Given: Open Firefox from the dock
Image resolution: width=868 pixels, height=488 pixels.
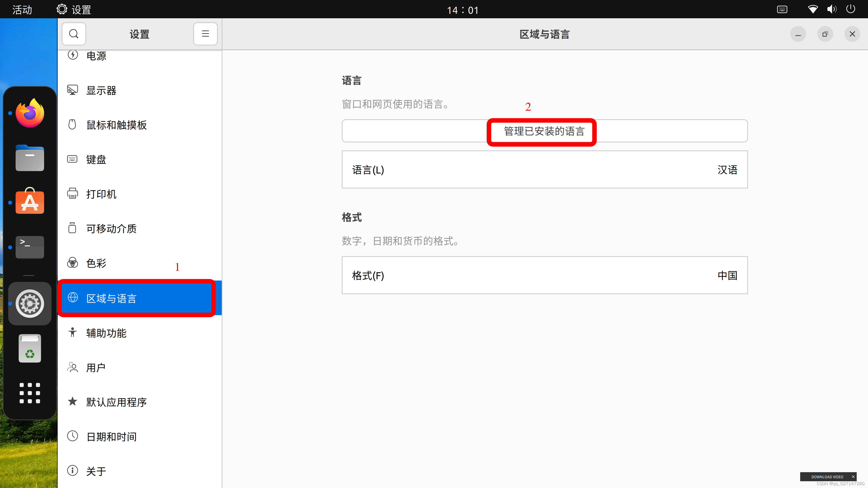Looking at the screenshot, I should coord(30,113).
